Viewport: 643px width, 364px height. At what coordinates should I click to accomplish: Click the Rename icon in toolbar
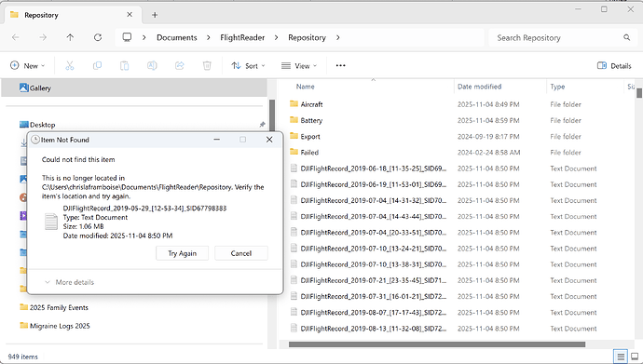pyautogui.click(x=152, y=65)
